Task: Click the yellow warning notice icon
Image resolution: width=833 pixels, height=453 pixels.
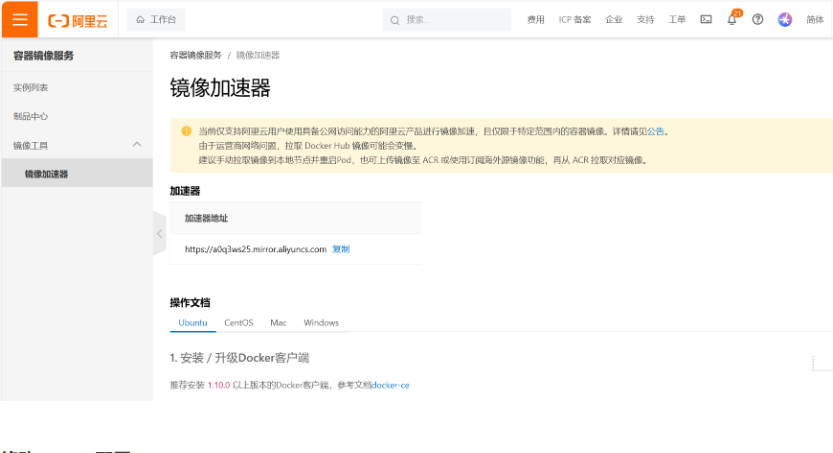Action: 186,131
